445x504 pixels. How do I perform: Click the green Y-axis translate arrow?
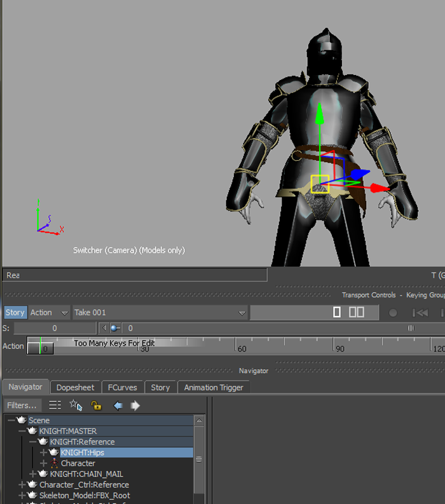[320, 115]
